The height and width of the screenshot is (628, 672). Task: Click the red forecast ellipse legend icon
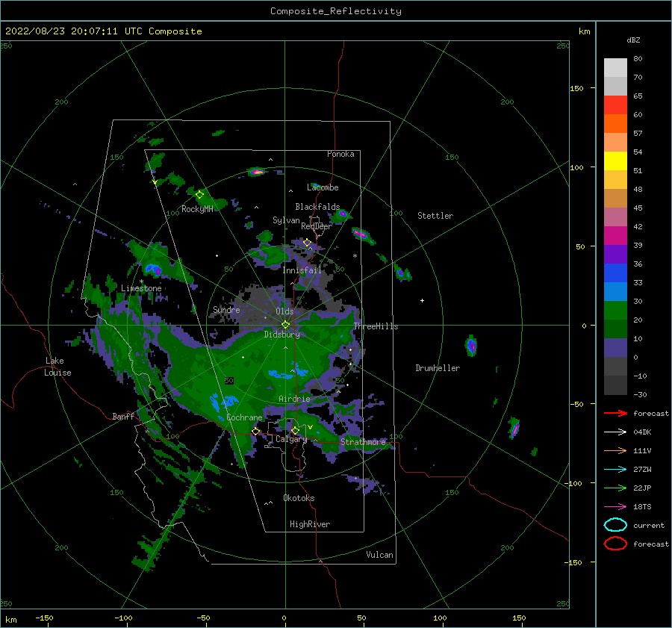coord(615,544)
